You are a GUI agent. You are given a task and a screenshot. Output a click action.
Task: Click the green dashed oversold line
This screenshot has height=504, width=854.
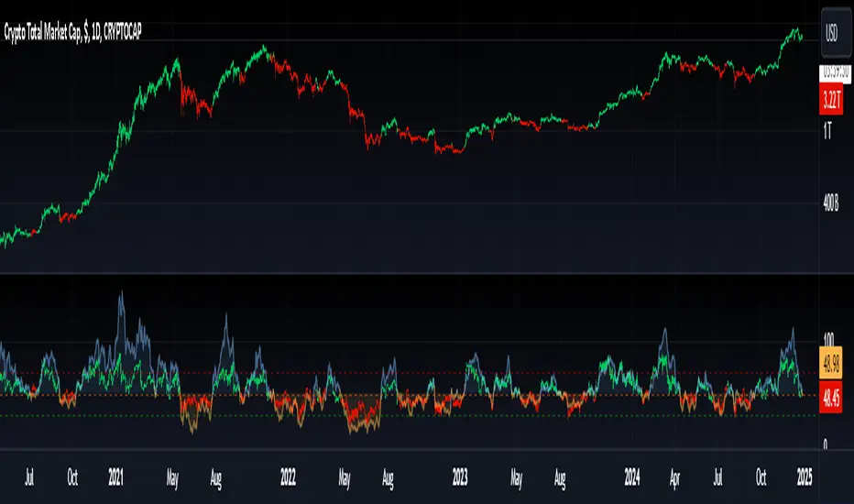coord(409,416)
